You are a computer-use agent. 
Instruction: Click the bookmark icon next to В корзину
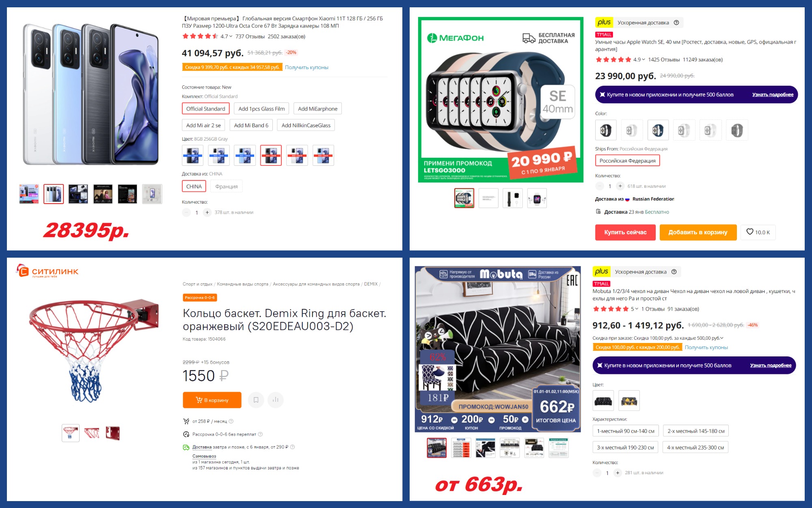[256, 400]
